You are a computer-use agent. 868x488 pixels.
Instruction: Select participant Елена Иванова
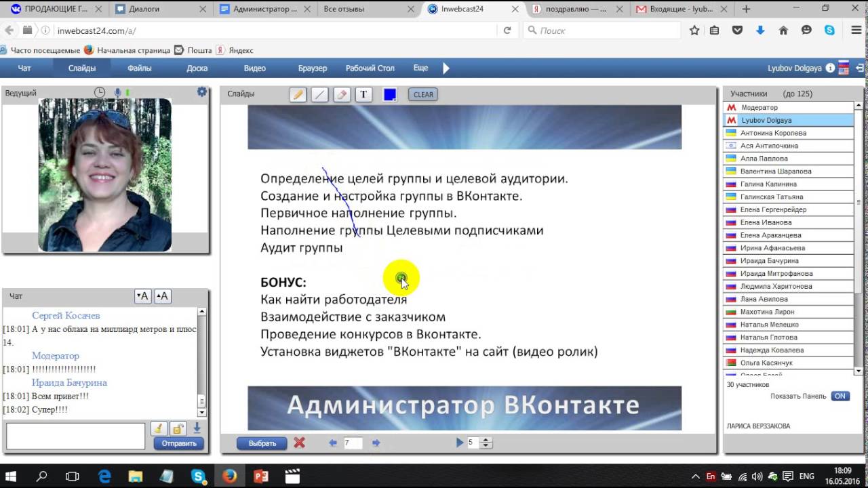[x=789, y=222]
